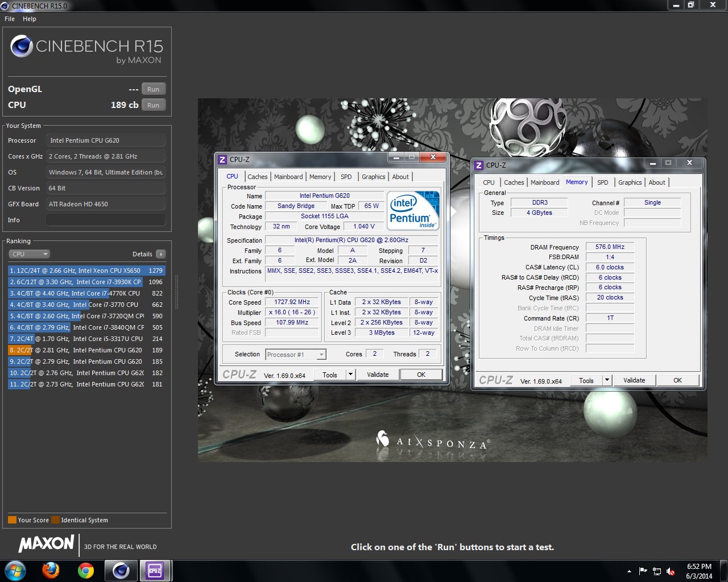Viewport: 728px width, 582px height.
Task: Click Tools button in left CPU-Z window
Action: [330, 375]
